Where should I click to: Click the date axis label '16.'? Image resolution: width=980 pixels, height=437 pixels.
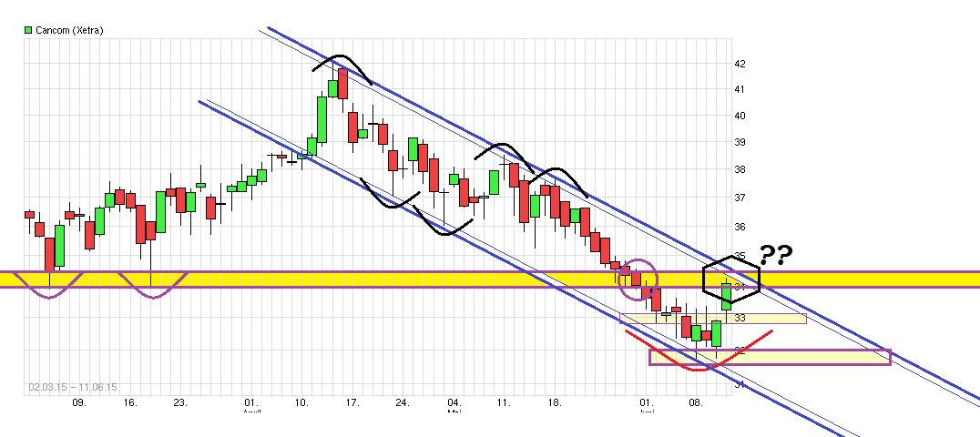130,402
